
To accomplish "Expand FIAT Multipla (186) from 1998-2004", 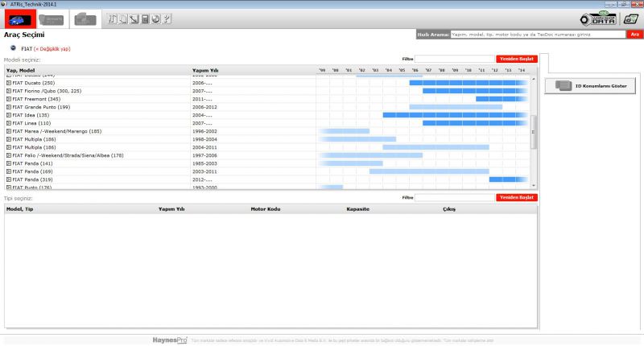I will pos(9,139).
